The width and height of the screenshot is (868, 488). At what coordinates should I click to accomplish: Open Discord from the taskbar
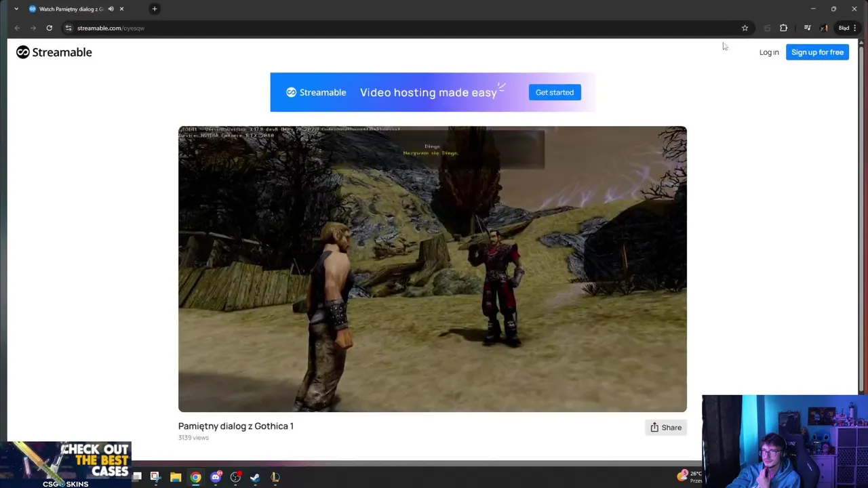[x=216, y=477]
